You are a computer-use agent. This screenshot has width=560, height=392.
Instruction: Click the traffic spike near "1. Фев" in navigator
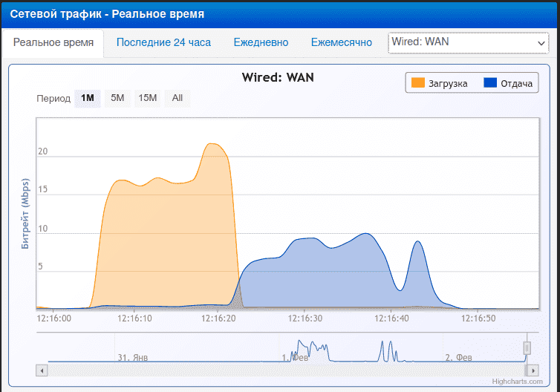(x=301, y=344)
